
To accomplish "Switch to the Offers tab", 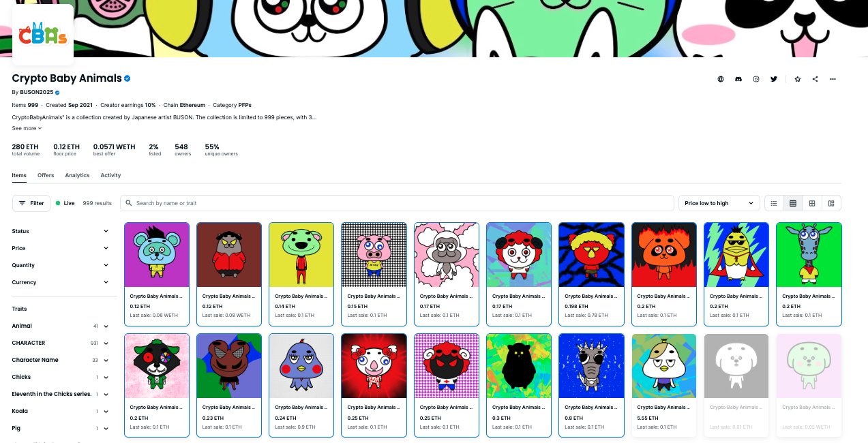I will [x=46, y=175].
